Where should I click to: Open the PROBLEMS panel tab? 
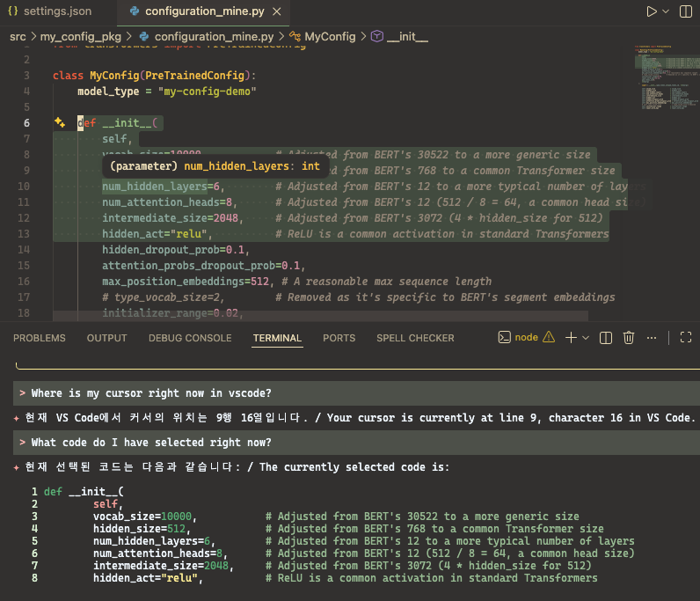tap(40, 338)
